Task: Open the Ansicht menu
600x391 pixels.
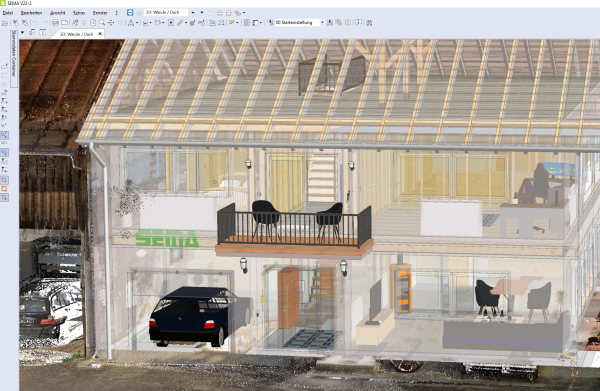Action: point(57,13)
